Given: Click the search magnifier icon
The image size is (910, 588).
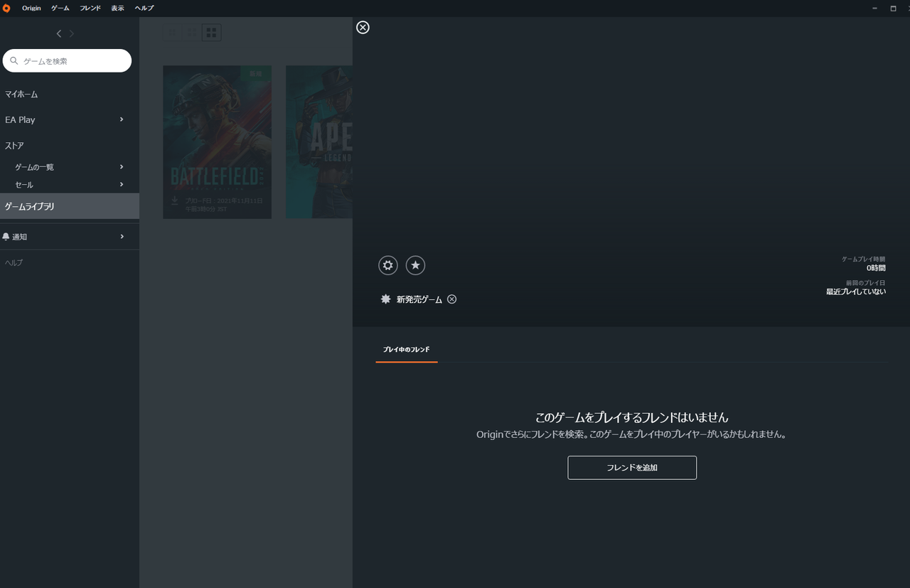Looking at the screenshot, I should click(x=14, y=61).
